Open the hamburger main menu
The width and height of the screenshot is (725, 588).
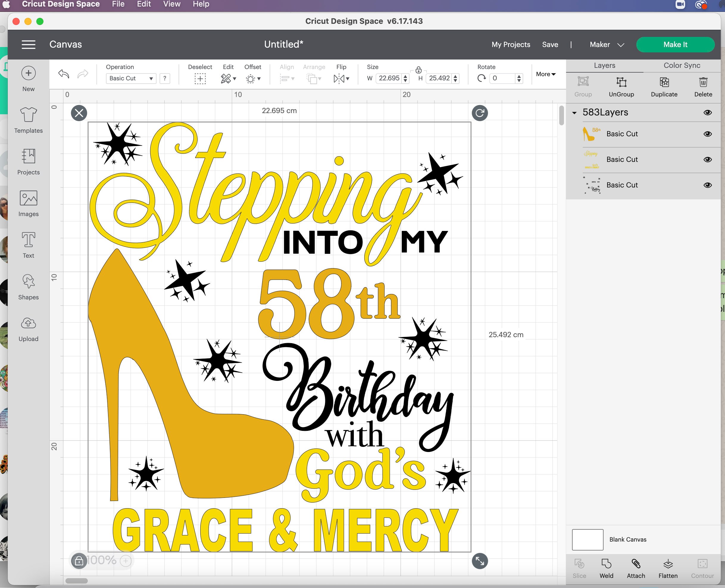click(x=29, y=44)
